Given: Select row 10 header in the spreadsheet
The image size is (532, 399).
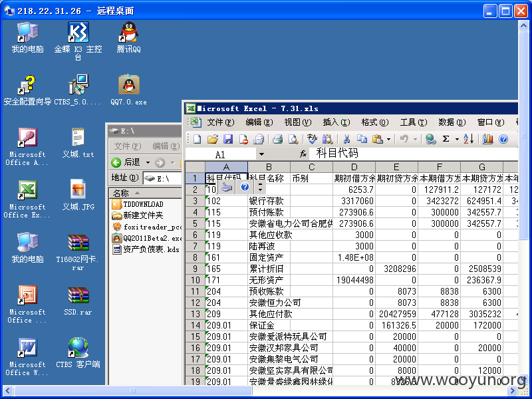Looking at the screenshot, I should [x=195, y=280].
